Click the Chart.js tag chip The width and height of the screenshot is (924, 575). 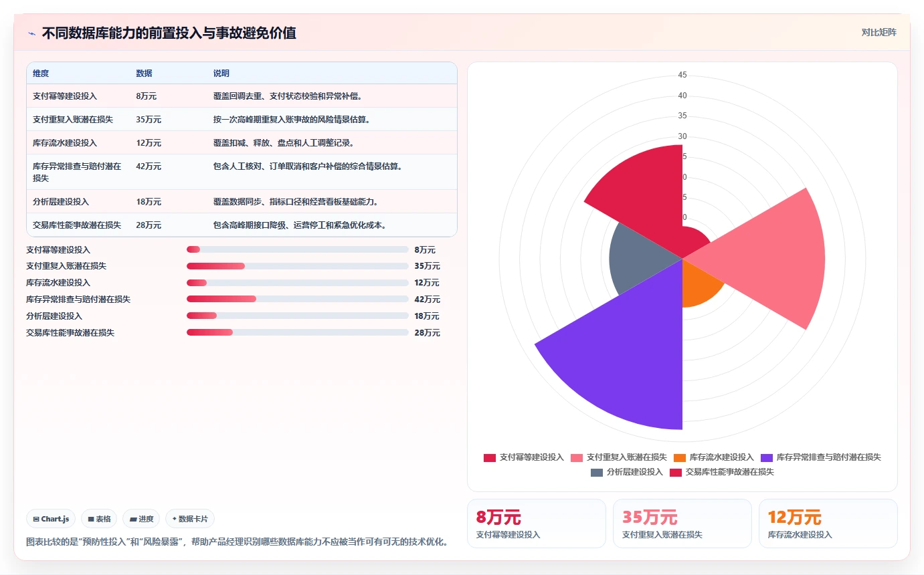pos(51,519)
